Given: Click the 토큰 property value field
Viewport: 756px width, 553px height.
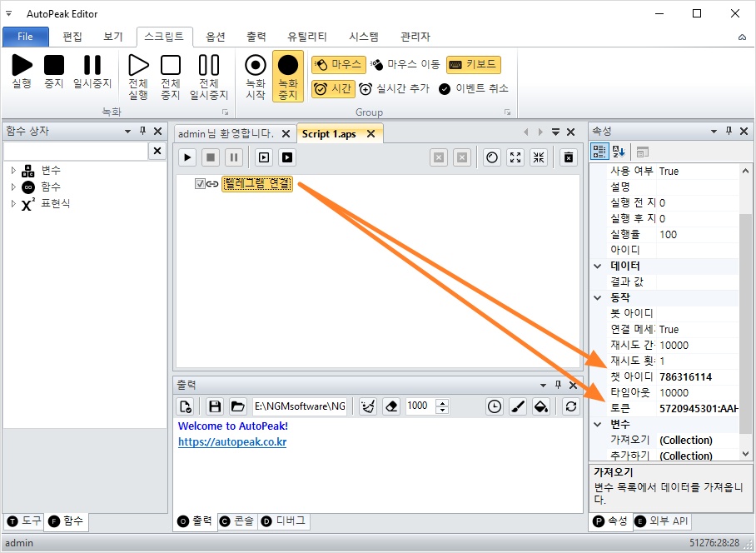Looking at the screenshot, I should (x=697, y=408).
